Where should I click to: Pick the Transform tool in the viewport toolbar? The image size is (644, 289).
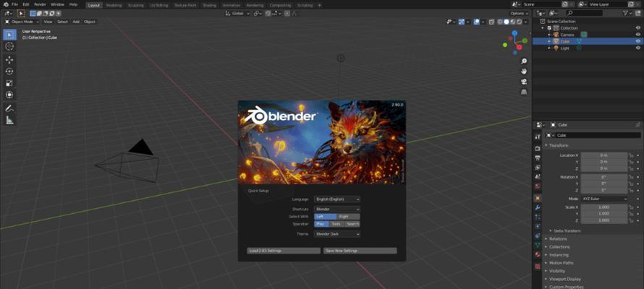(9, 95)
